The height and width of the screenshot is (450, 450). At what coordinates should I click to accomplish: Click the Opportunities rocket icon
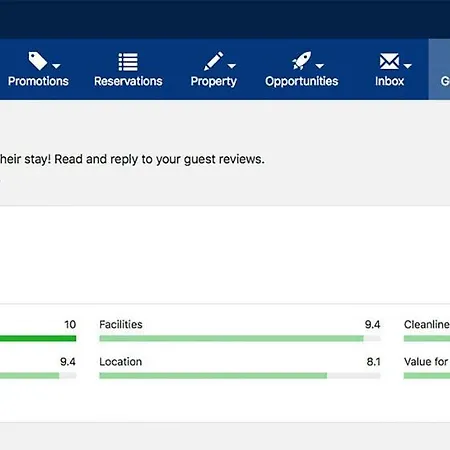302,61
